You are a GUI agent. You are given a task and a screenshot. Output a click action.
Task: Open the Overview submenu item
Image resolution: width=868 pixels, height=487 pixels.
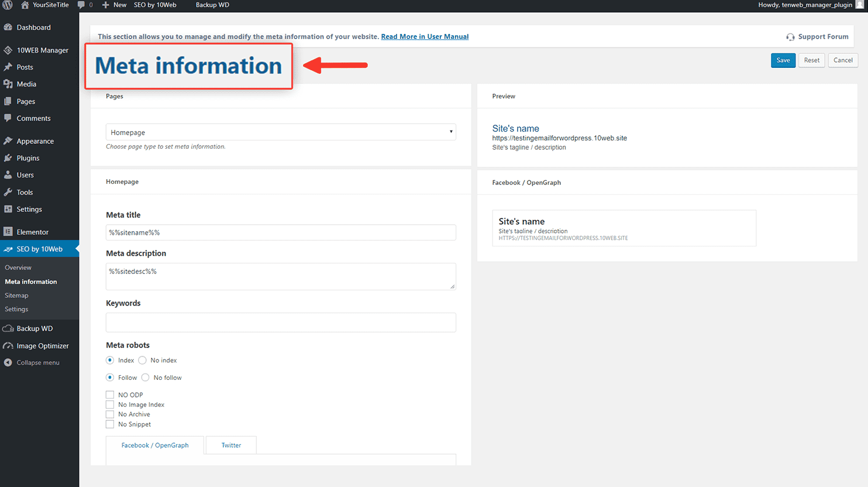click(18, 267)
